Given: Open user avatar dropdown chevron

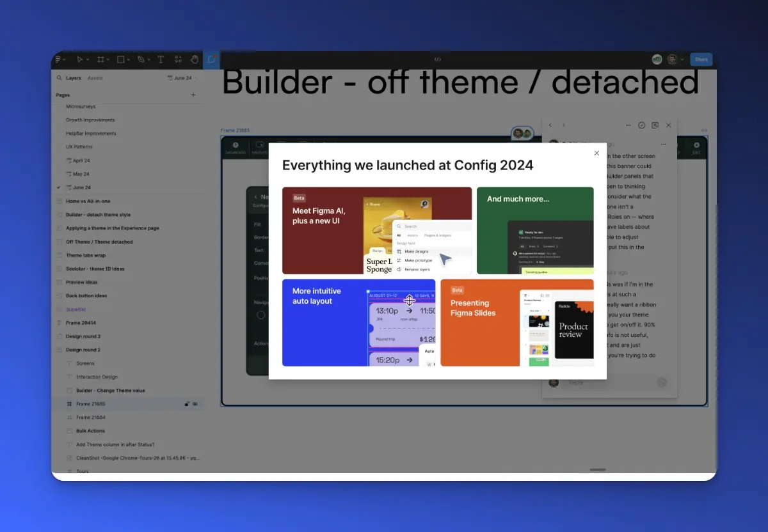Looking at the screenshot, I should (x=682, y=59).
